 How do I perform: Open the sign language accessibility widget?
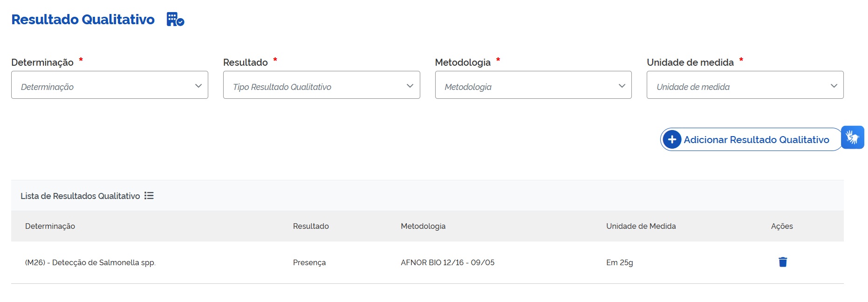853,137
